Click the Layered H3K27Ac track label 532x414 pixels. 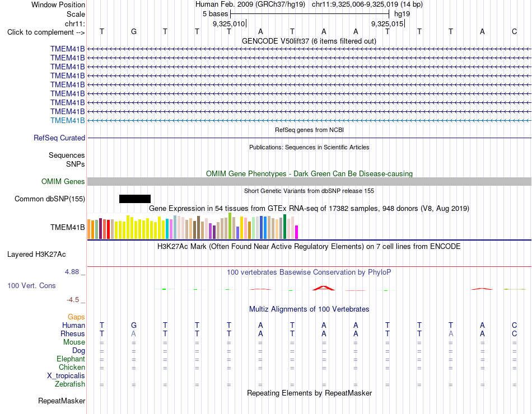tap(36, 255)
